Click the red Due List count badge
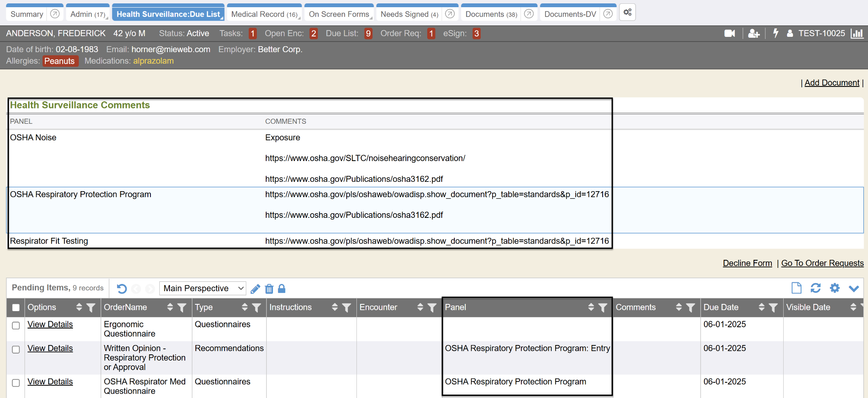This screenshot has width=868, height=398. click(x=368, y=33)
